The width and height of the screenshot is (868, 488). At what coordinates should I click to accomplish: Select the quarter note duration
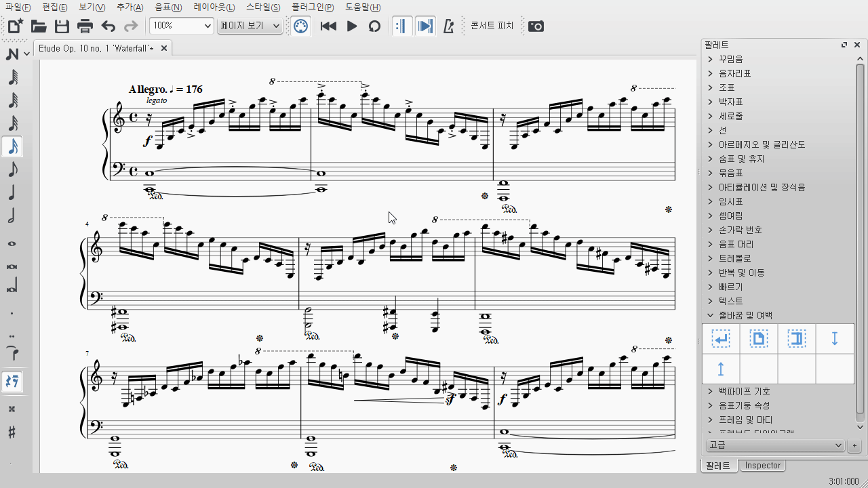12,192
